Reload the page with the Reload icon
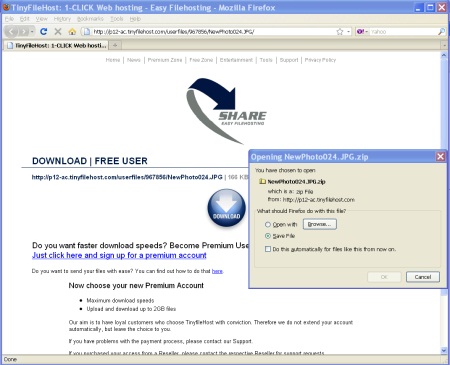 point(43,32)
